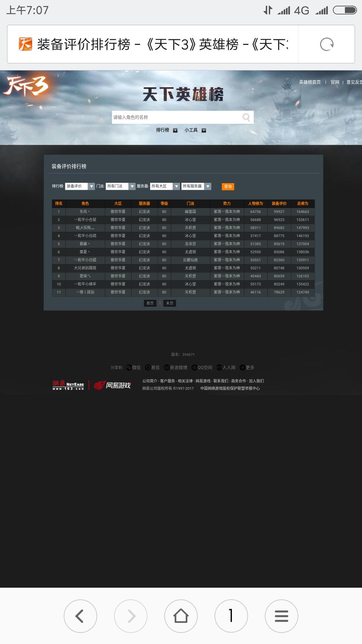Open the 网易游戏 logo
The height and width of the screenshot is (644, 362).
(112, 385)
